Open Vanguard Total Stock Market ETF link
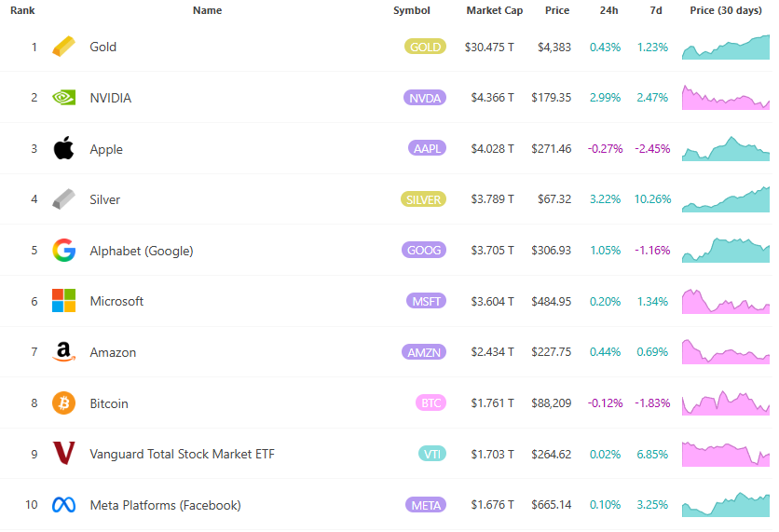 point(182,454)
